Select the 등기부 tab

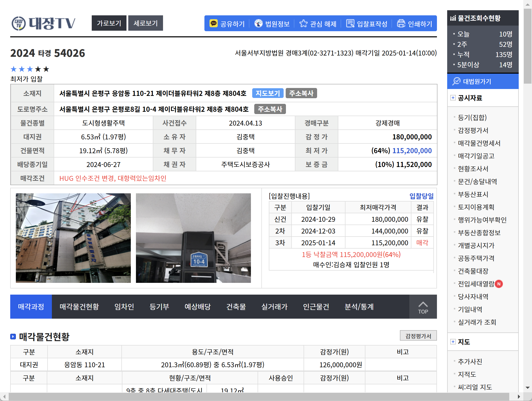pos(159,307)
